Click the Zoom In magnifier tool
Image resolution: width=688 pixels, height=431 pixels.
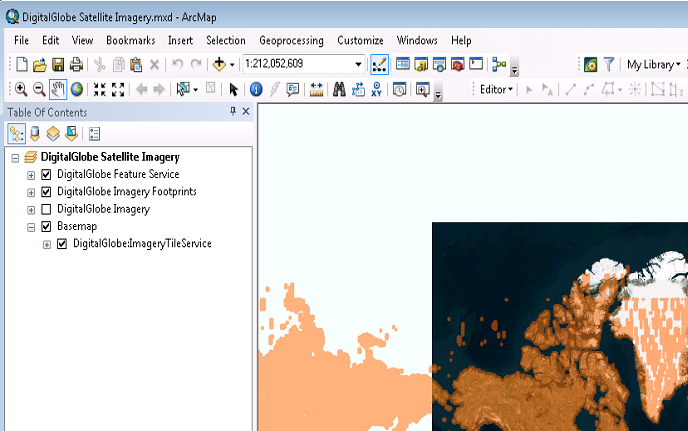point(20,89)
